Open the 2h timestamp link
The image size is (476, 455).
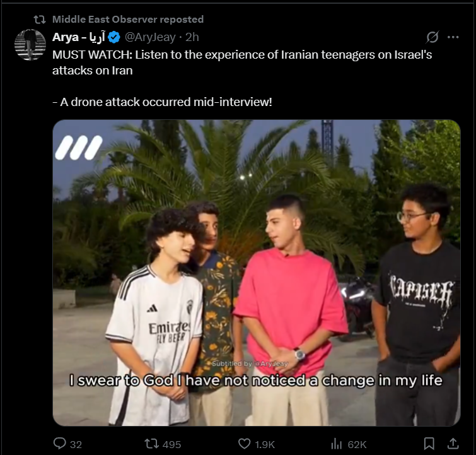(x=192, y=37)
